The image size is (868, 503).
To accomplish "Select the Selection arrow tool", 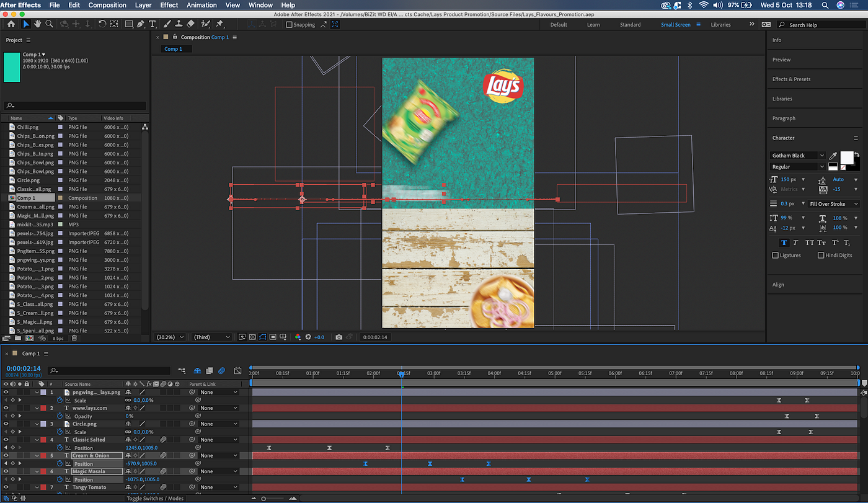I will tap(26, 24).
